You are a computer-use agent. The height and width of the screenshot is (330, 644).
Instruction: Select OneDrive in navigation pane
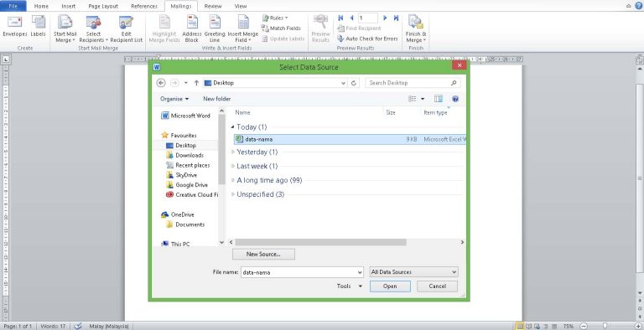[x=178, y=214]
